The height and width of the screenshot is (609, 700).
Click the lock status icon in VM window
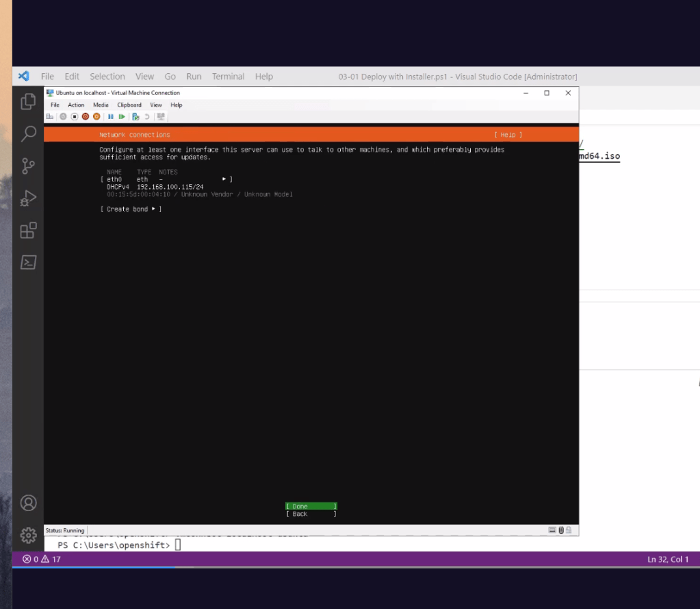coord(569,530)
